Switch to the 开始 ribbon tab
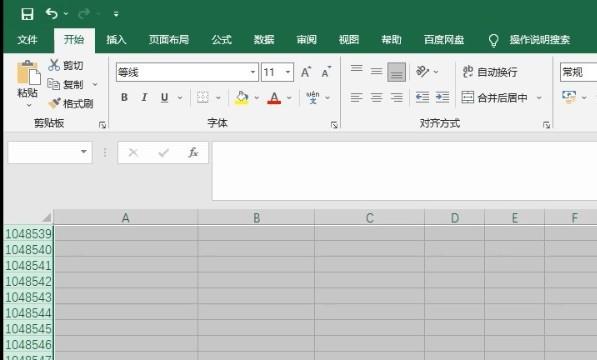597x360 pixels. 74,40
